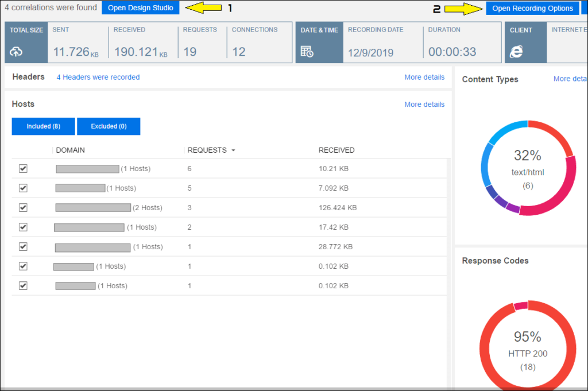Sort by the Requests column dropdown arrow
The image size is (588, 391).
233,150
